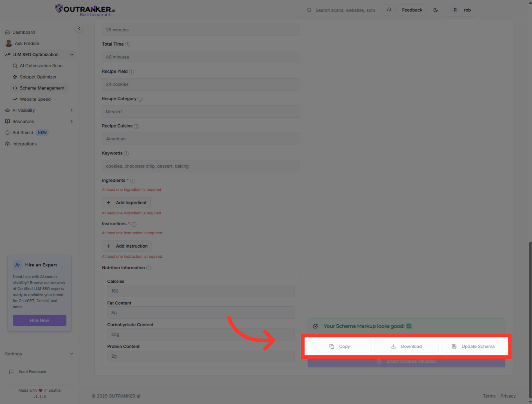This screenshot has width=532, height=404.
Task: Click the Hire Now button
Action: pyautogui.click(x=39, y=320)
